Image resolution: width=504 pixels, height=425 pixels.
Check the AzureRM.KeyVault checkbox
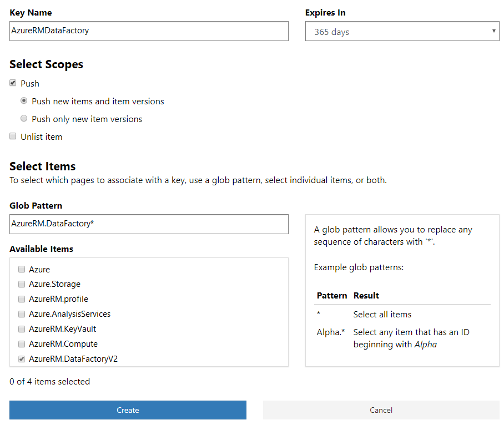[22, 329]
